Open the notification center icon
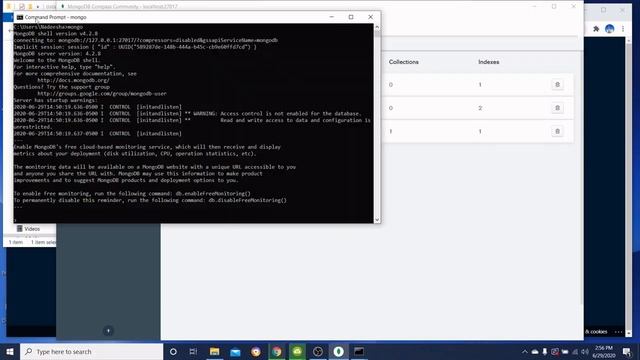The height and width of the screenshot is (360, 640). click(x=627, y=351)
